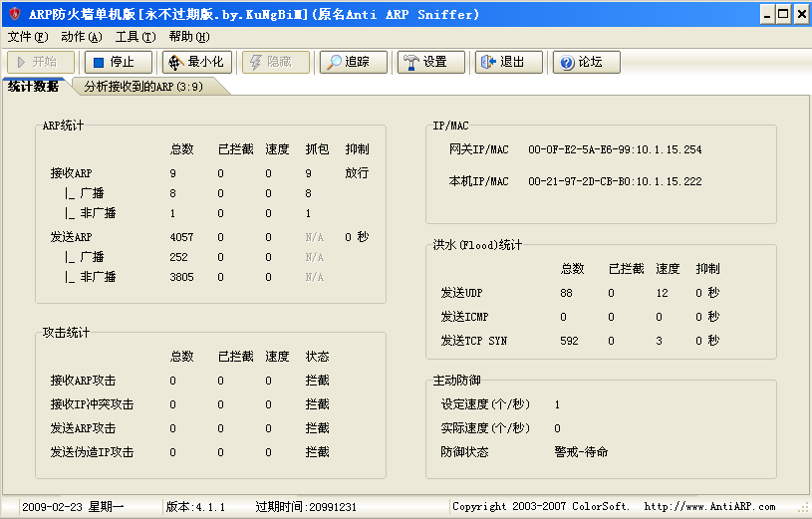Click the www.AntiARP.com link in status bar

pyautogui.click(x=709, y=507)
